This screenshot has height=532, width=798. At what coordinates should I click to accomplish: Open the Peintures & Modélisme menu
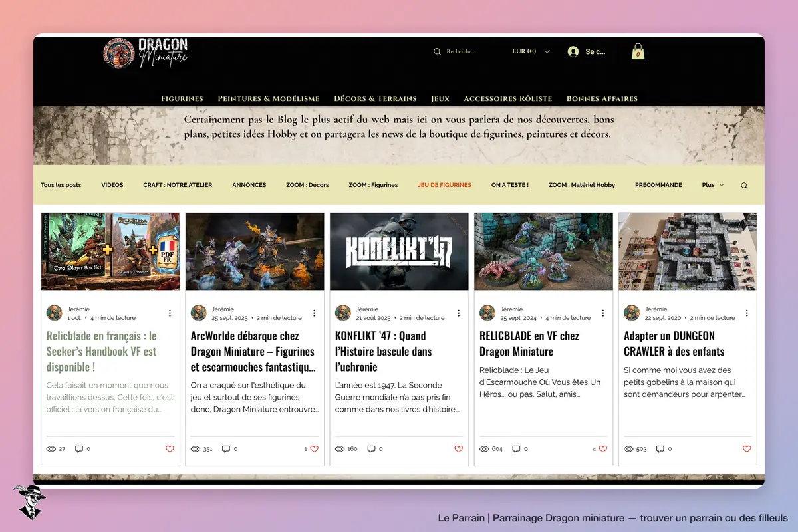[x=269, y=98]
